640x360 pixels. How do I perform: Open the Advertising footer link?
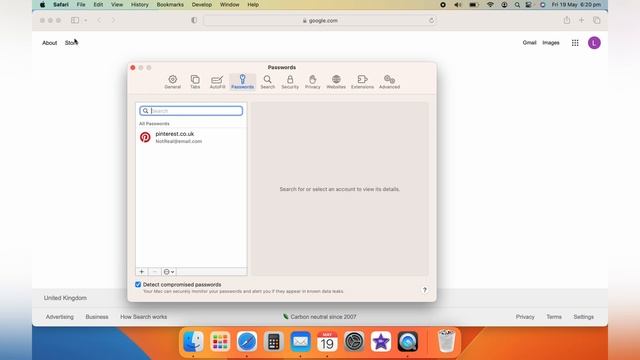[60, 317]
